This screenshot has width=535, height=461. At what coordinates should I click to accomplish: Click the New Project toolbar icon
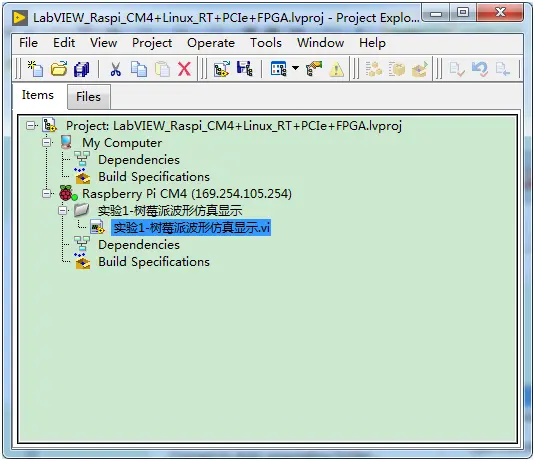[35, 69]
